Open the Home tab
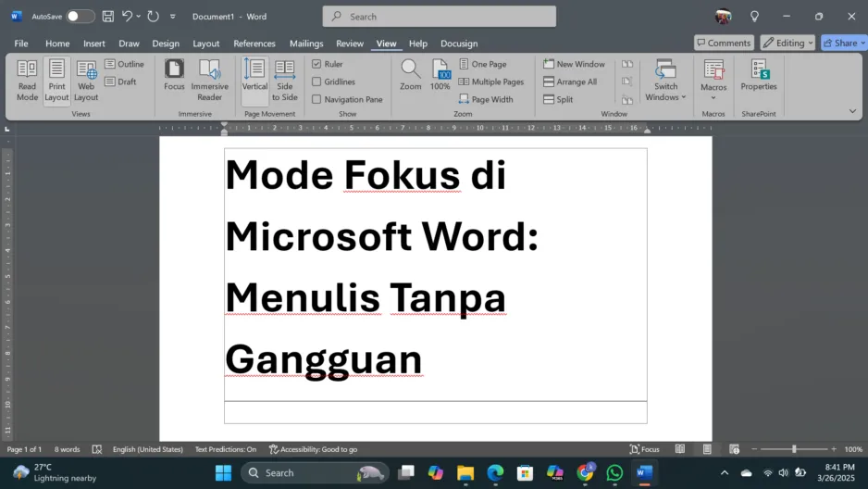Image resolution: width=868 pixels, height=489 pixels. pyautogui.click(x=57, y=44)
